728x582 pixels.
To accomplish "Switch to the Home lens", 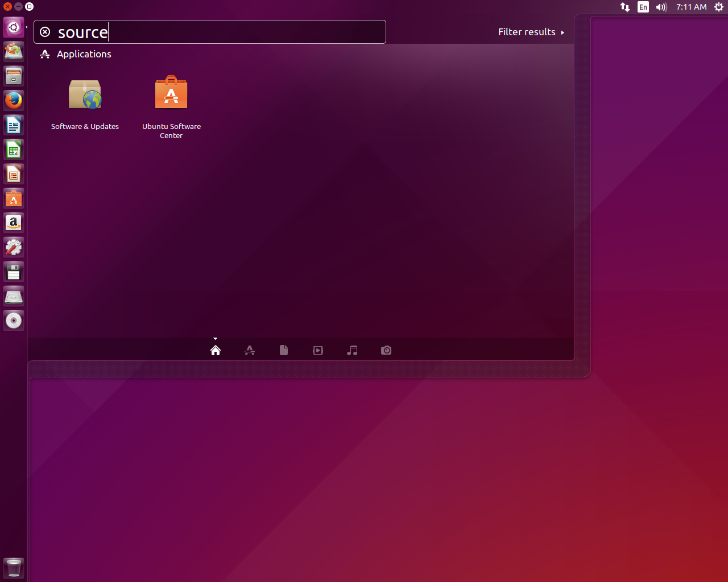I will point(216,350).
